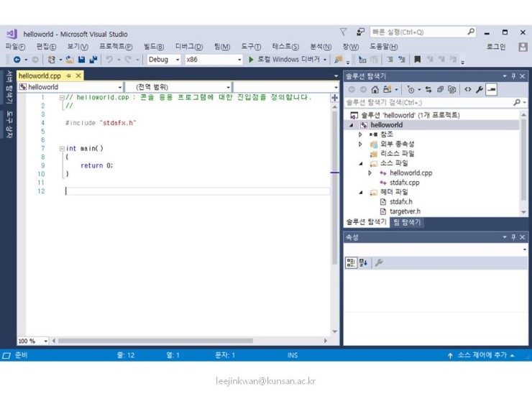Click the account avatar icon

(x=523, y=47)
